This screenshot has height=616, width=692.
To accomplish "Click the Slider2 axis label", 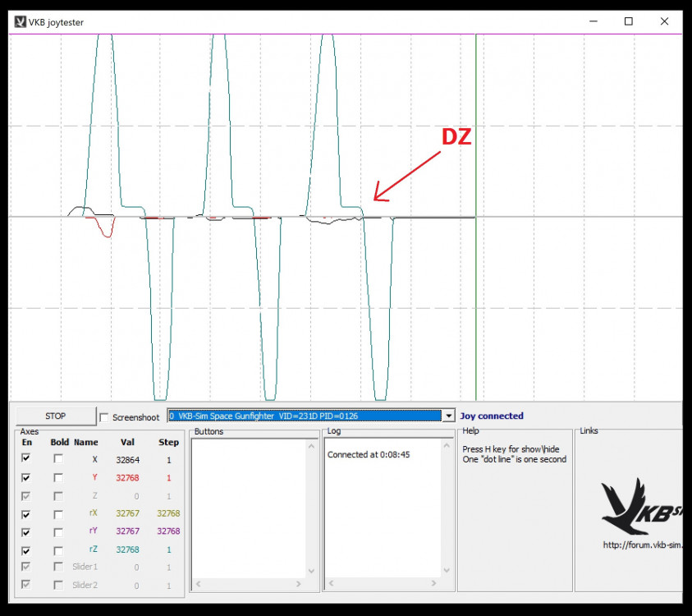I will click(x=85, y=585).
